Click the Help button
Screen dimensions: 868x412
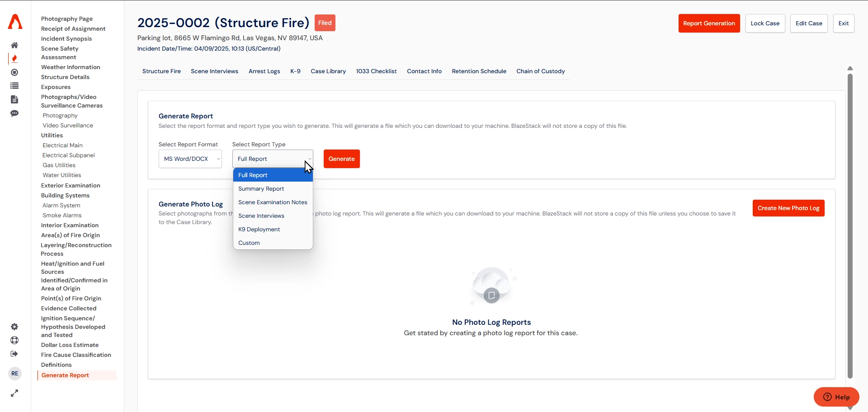(x=836, y=397)
